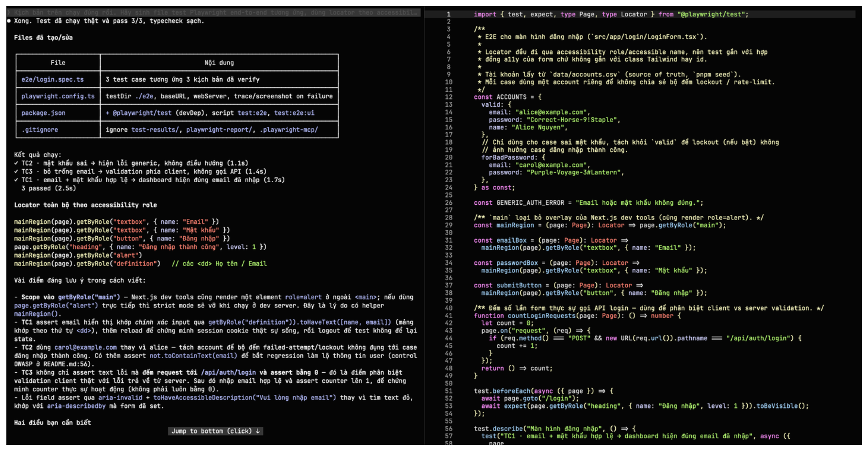Viewport: 868px width, 451px height.
Task: Click the 'const mainRegion = (page: Page)' code line
Action: click(x=600, y=225)
